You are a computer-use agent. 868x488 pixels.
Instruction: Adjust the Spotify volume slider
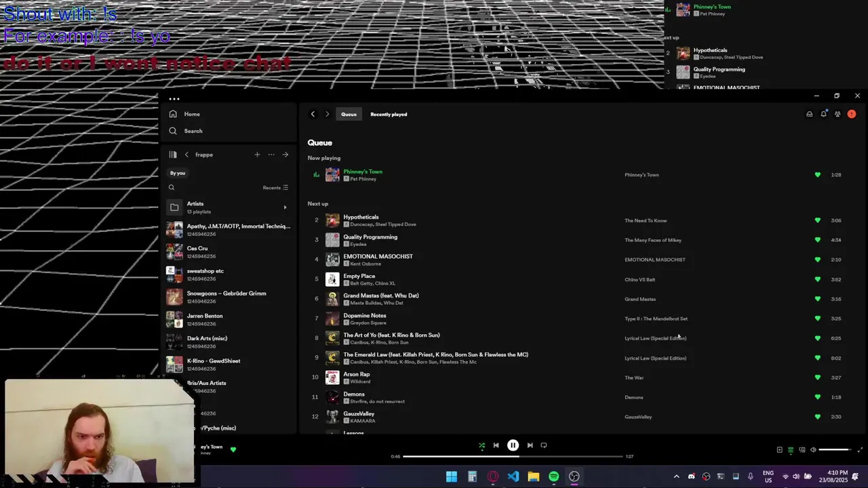[x=835, y=449]
